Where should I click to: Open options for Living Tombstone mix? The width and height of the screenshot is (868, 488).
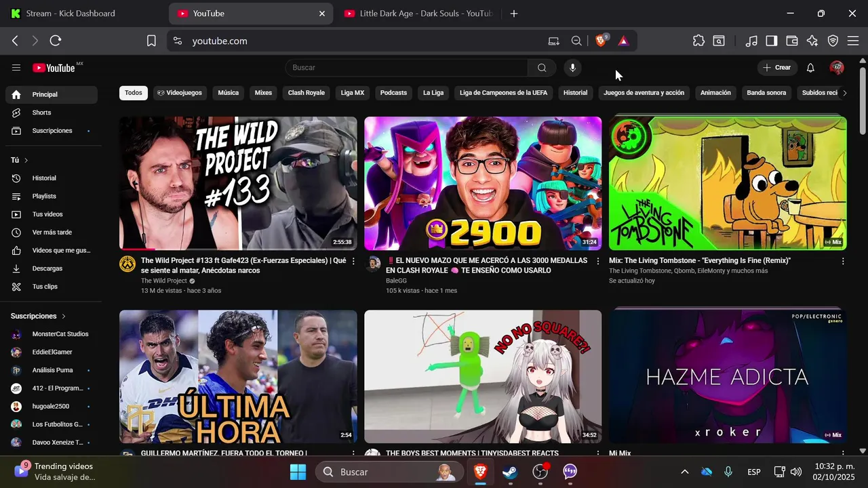[x=843, y=261]
